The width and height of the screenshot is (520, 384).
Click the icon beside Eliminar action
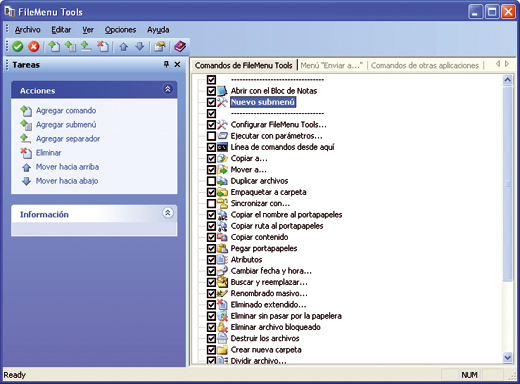tap(26, 153)
